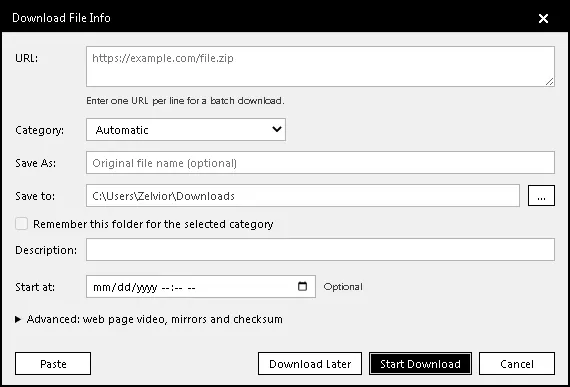The image size is (570, 387).
Task: Click the URL field's resize grip
Action: pos(550,82)
